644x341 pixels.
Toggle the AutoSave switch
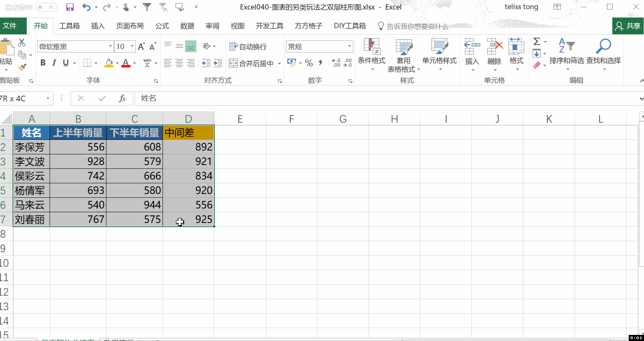[x=46, y=7]
